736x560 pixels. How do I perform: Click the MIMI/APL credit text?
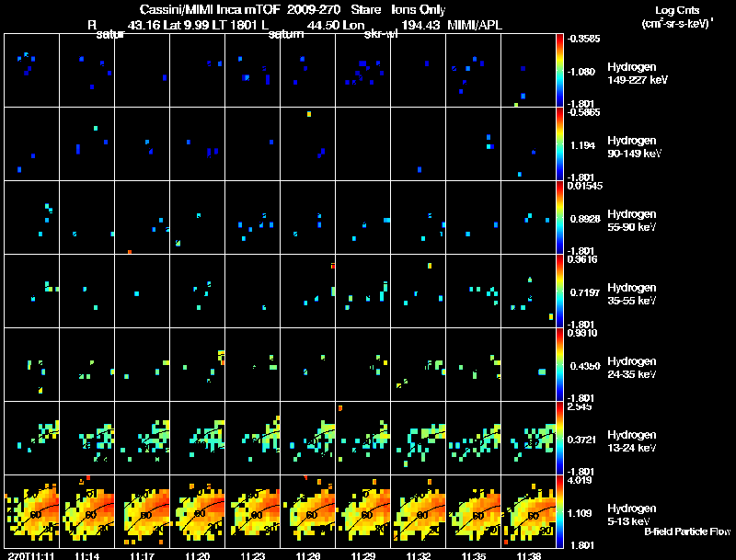475,25
